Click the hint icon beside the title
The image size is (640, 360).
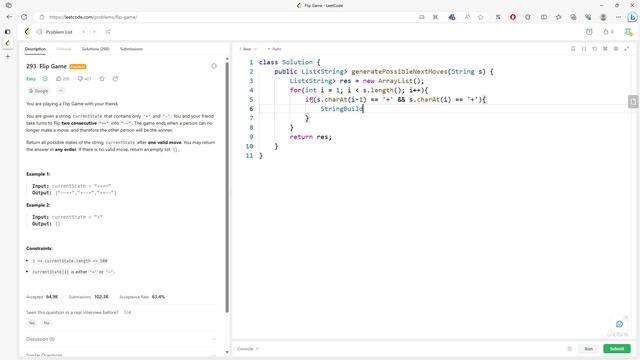coord(214,66)
